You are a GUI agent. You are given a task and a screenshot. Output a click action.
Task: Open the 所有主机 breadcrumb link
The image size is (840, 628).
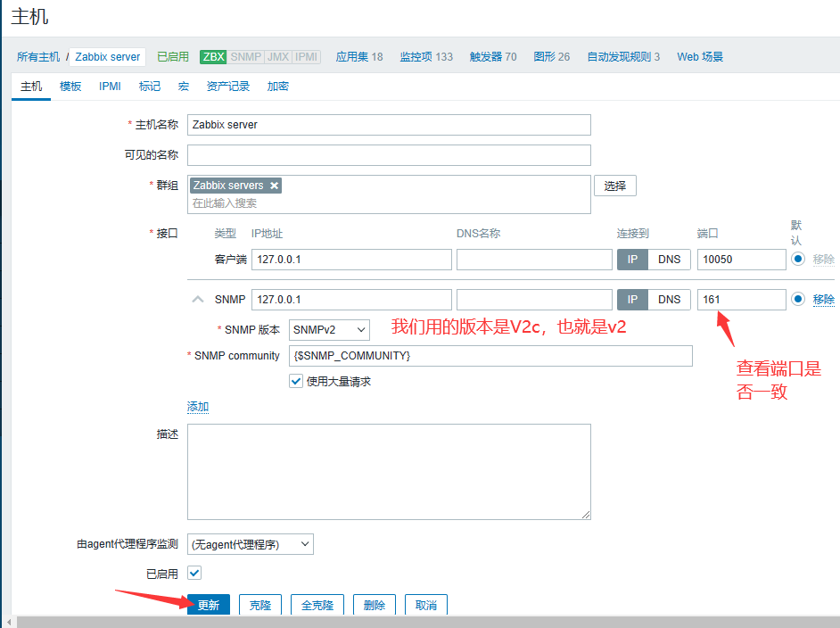[x=38, y=57]
